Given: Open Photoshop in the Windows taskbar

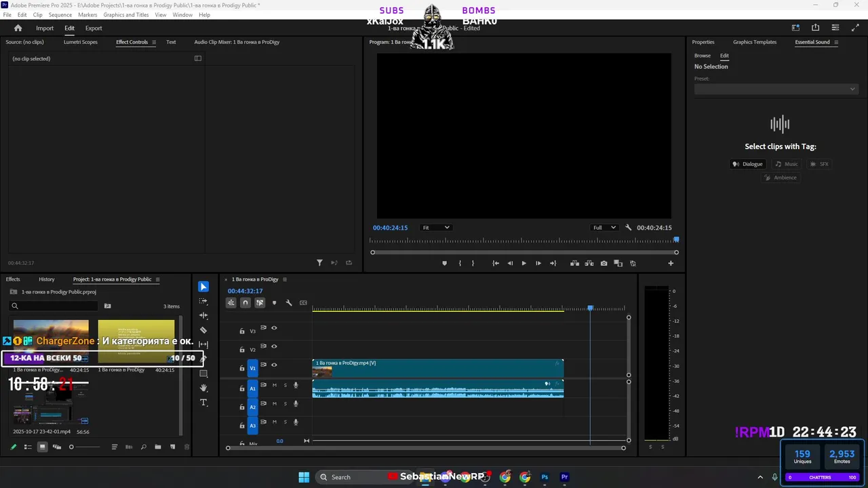Looking at the screenshot, I should [545, 477].
